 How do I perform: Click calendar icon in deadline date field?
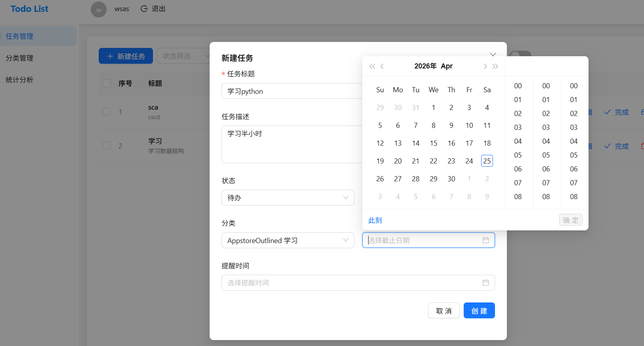point(485,240)
